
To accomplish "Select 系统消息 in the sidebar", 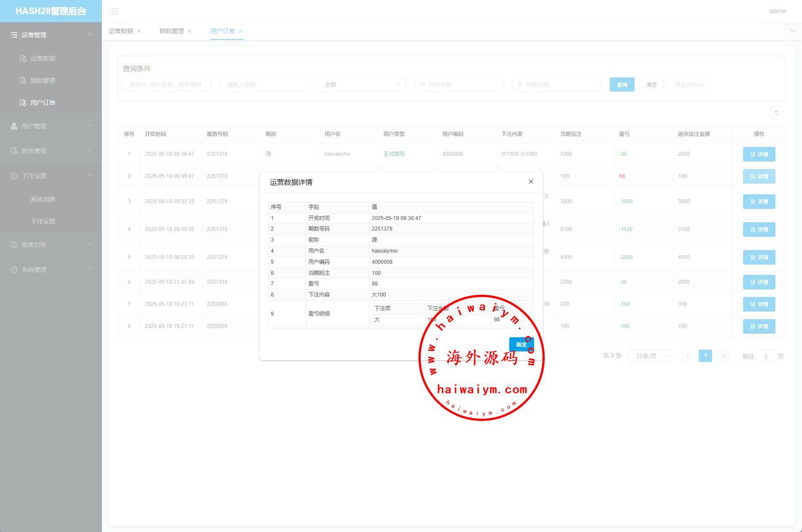I will [43, 199].
